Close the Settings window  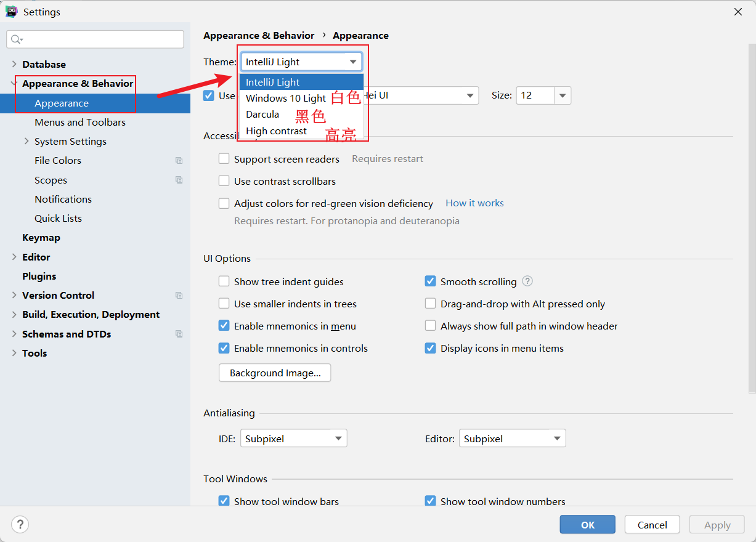click(738, 12)
